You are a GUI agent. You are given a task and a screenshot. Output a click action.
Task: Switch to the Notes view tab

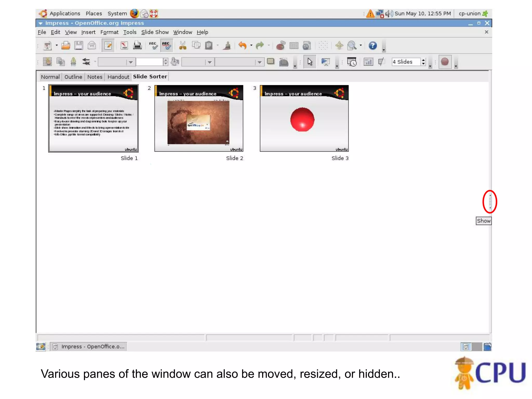click(95, 77)
